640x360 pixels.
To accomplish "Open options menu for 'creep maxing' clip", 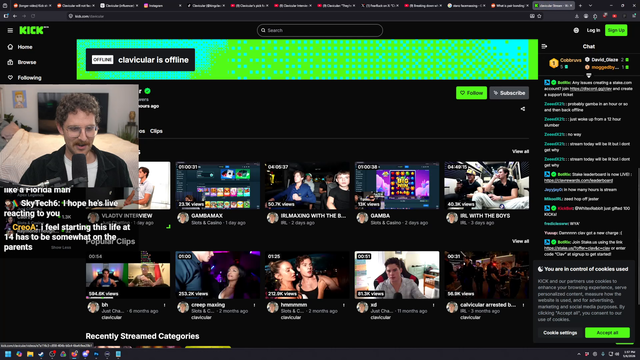I will point(254,305).
